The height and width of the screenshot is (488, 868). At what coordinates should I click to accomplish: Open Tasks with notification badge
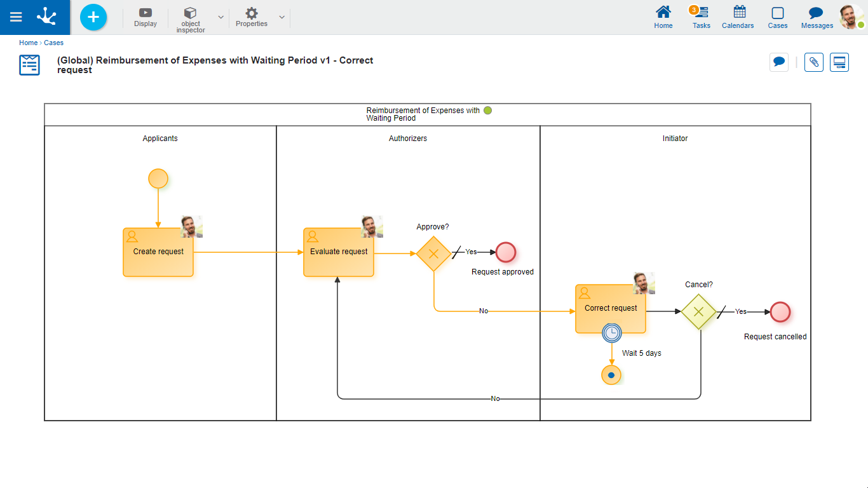(x=701, y=17)
